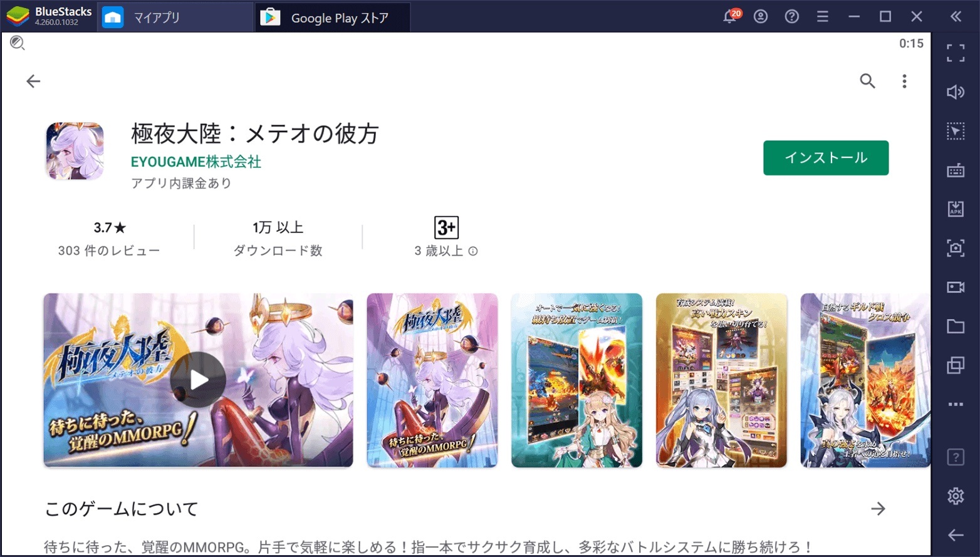Open Play Store search magnifier

point(867,81)
